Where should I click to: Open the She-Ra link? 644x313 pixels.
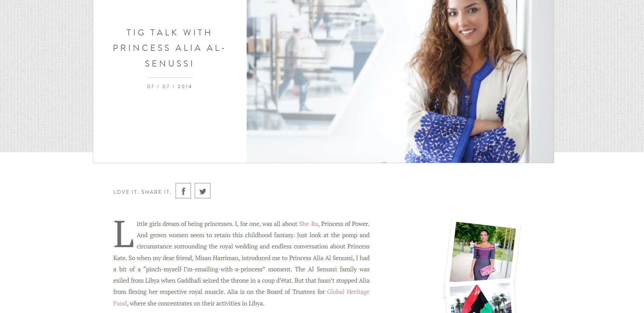[x=309, y=224]
